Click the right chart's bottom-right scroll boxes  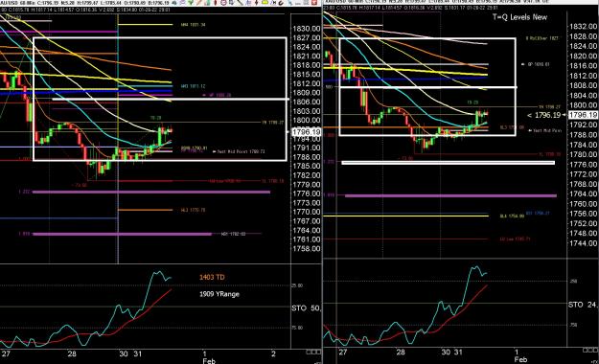coord(590,350)
